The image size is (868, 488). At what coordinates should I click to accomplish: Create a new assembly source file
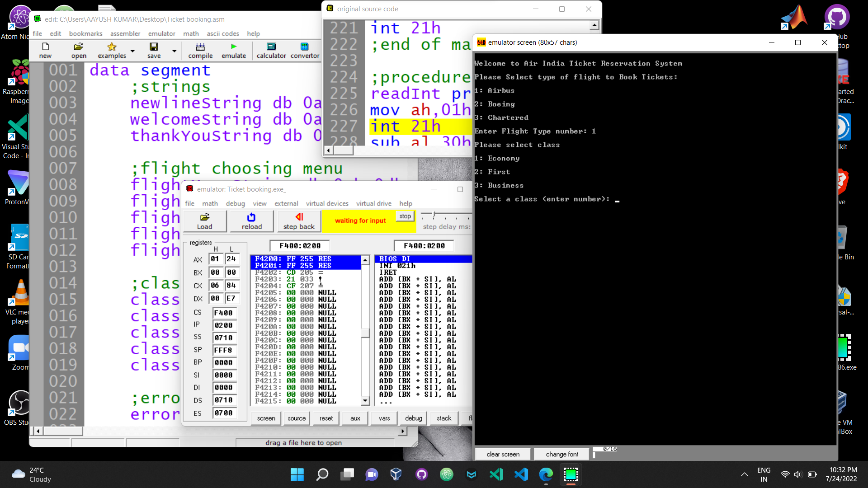(45, 50)
